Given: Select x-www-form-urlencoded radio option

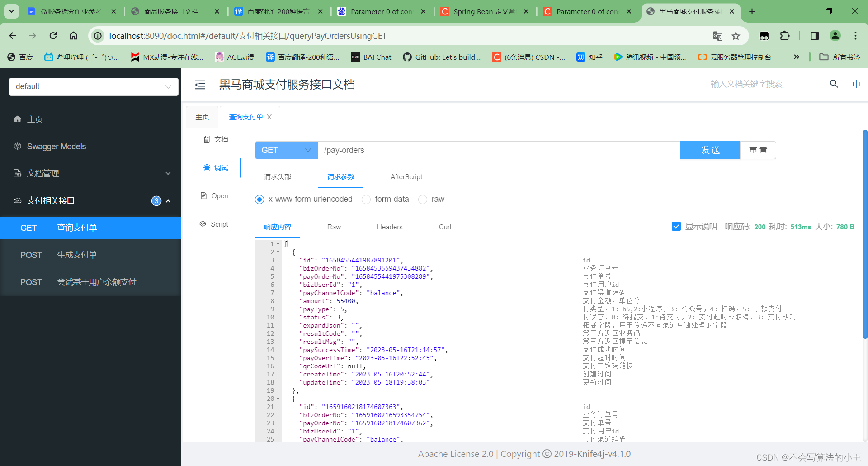Looking at the screenshot, I should 259,200.
